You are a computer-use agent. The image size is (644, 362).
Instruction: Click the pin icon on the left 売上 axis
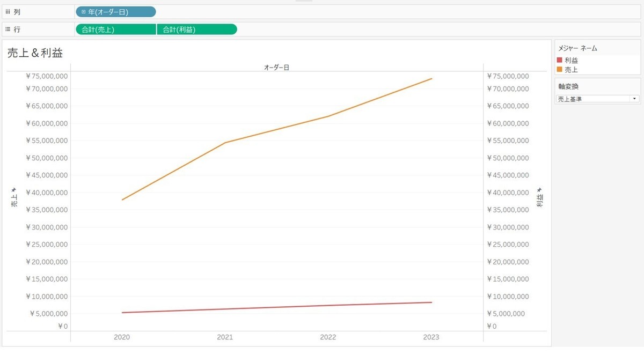tap(14, 190)
